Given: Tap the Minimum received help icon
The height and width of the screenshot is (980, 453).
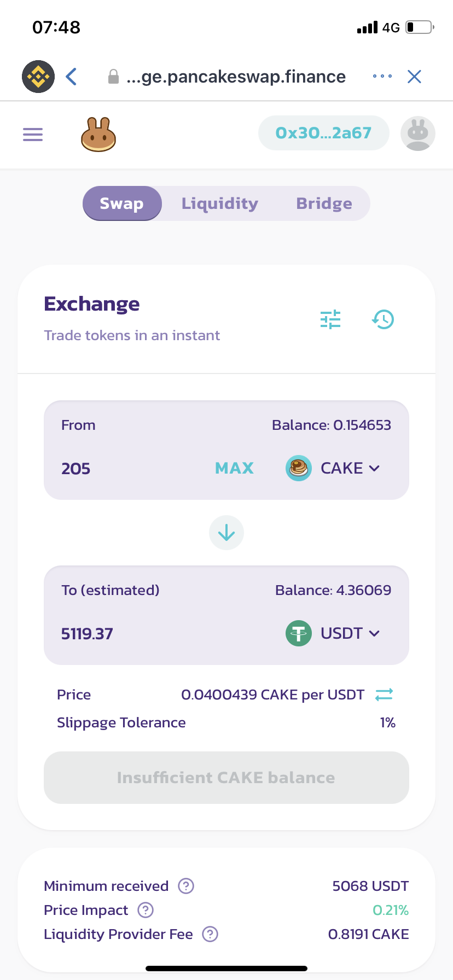Looking at the screenshot, I should click(x=186, y=886).
